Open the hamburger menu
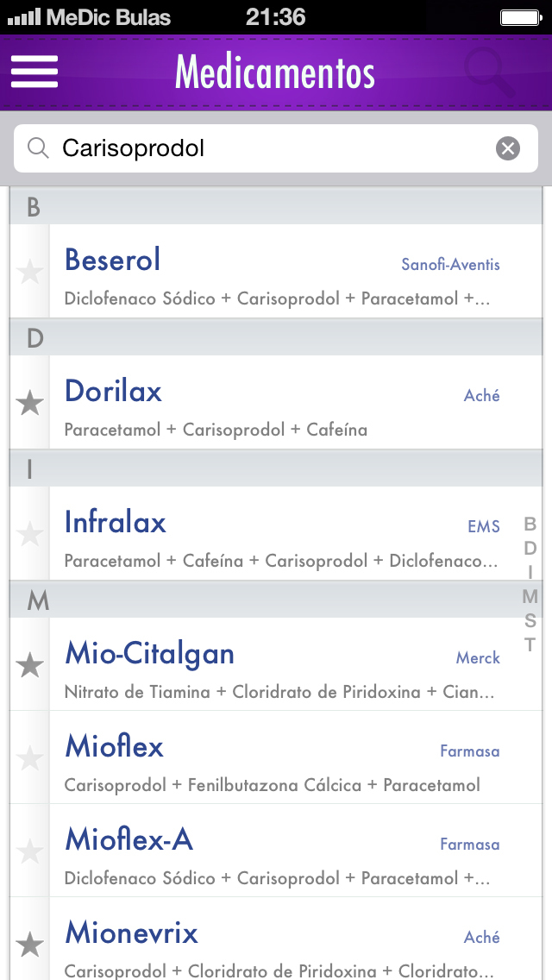Screen dimensions: 552x980 (x=34, y=72)
